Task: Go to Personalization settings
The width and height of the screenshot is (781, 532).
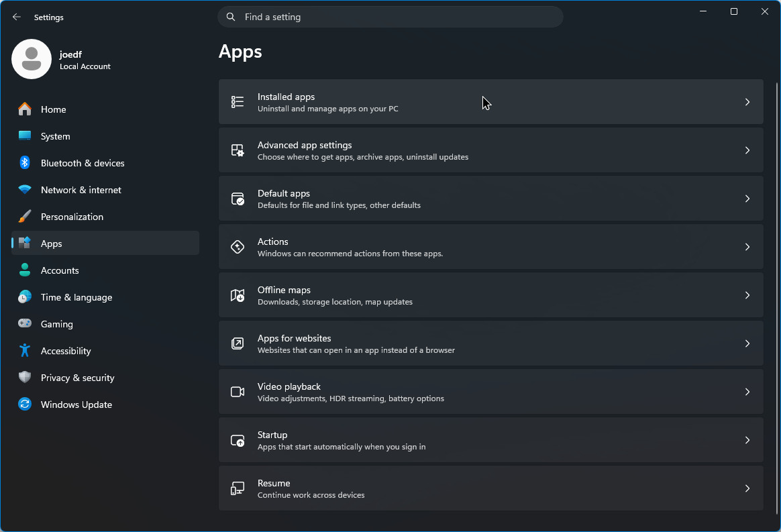Action: (105, 217)
